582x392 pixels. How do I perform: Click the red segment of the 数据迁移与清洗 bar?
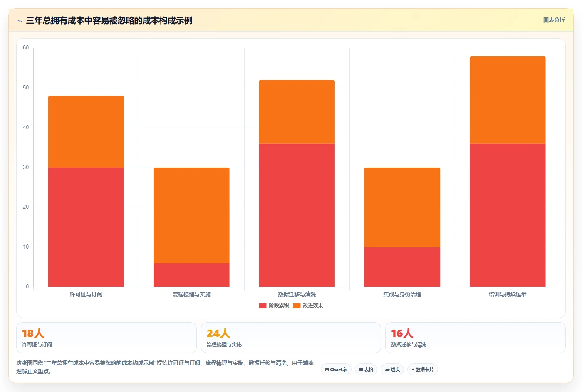(297, 215)
